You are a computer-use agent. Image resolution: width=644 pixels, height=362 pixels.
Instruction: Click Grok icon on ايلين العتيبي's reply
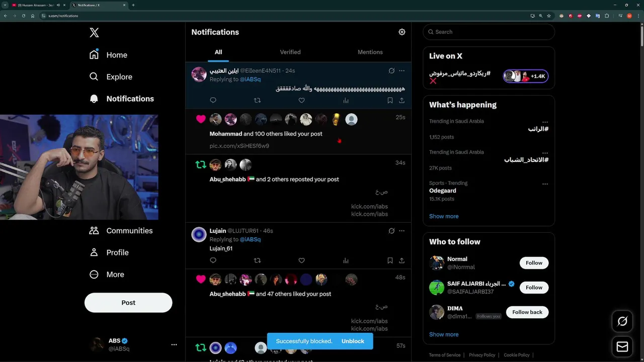click(x=391, y=71)
